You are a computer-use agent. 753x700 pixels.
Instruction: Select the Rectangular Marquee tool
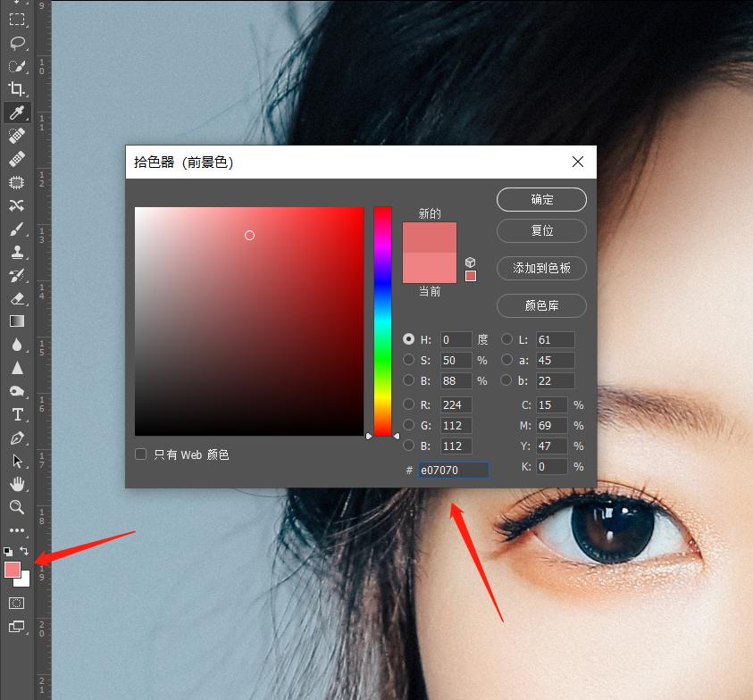pyautogui.click(x=17, y=20)
